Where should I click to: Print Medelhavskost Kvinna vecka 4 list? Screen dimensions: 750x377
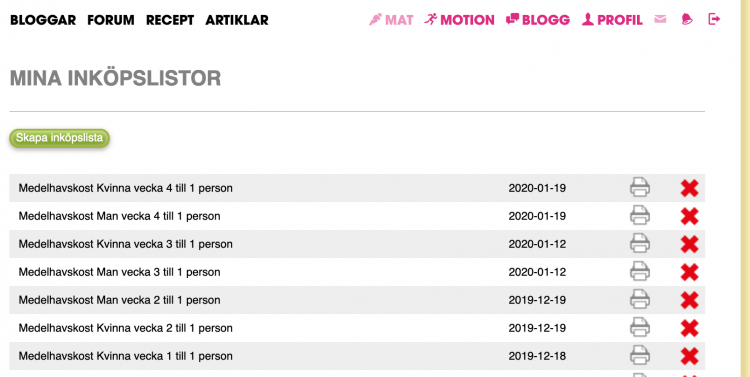[x=640, y=187]
